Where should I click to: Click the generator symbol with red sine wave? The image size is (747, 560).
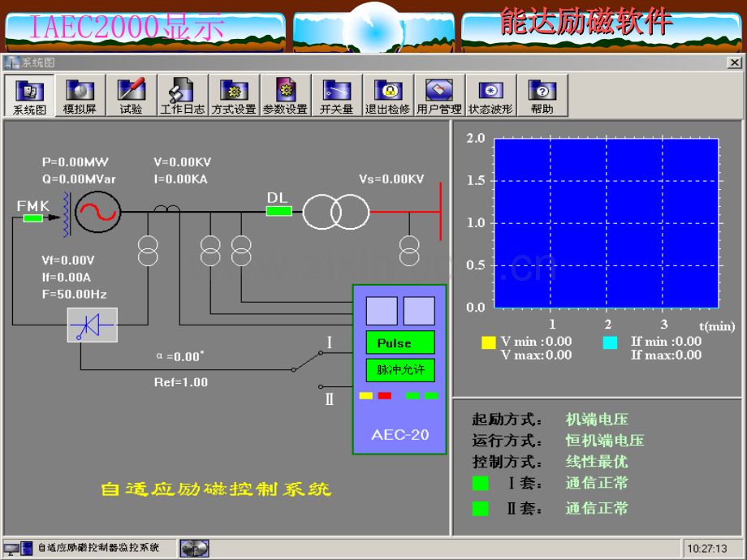[x=98, y=212]
